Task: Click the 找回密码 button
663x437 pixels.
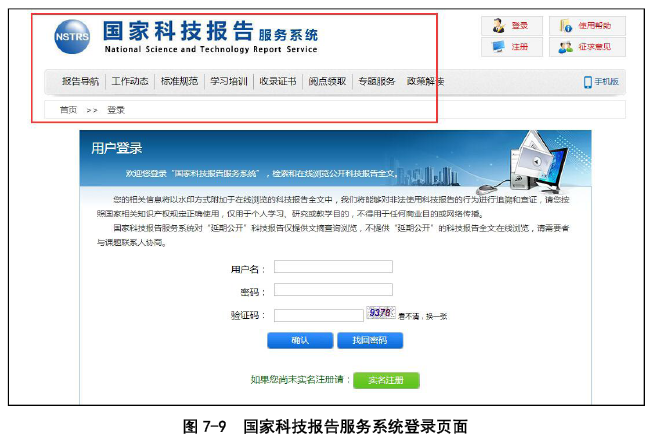Action: 369,341
